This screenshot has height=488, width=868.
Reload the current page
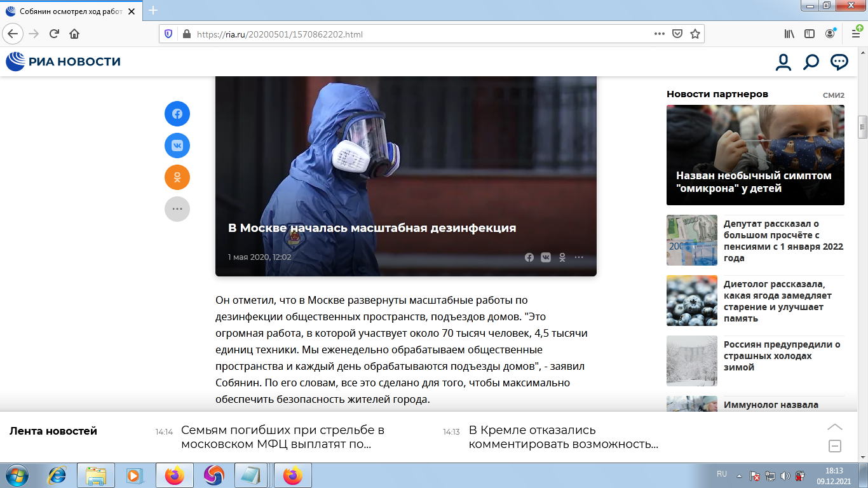[x=54, y=34]
